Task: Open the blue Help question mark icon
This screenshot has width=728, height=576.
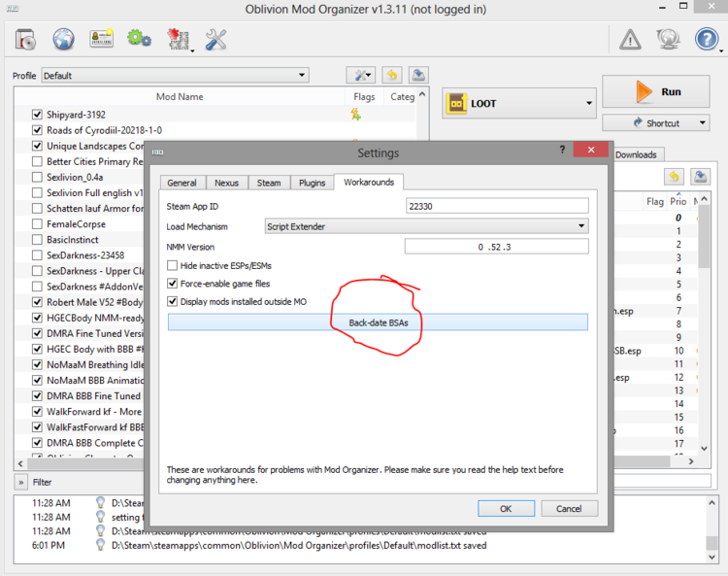Action: (x=707, y=39)
